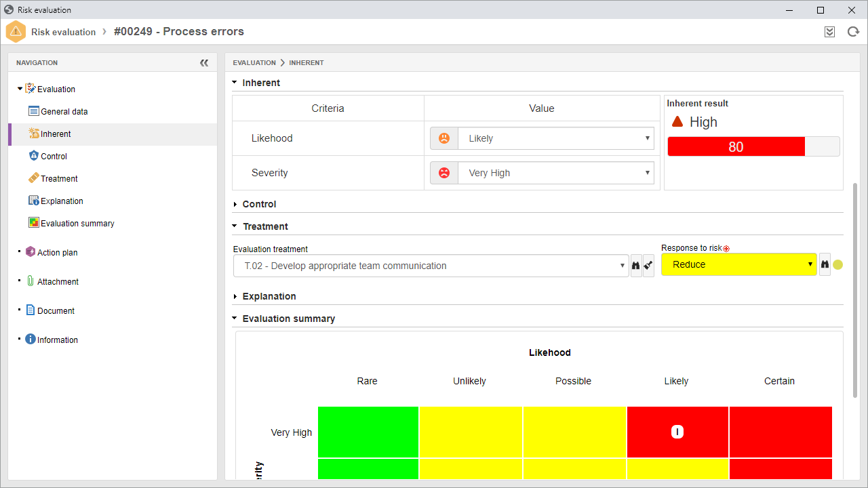Click the orange face icon beside Likely

pos(444,138)
